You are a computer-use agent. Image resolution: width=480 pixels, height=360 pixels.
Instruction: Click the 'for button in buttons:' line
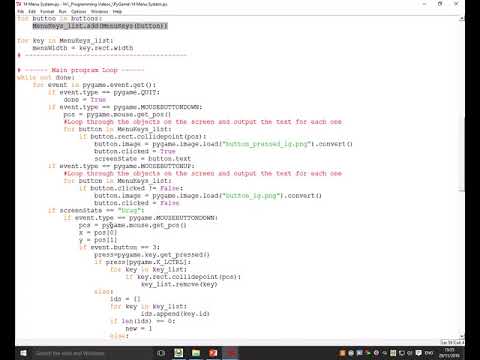(x=60, y=19)
